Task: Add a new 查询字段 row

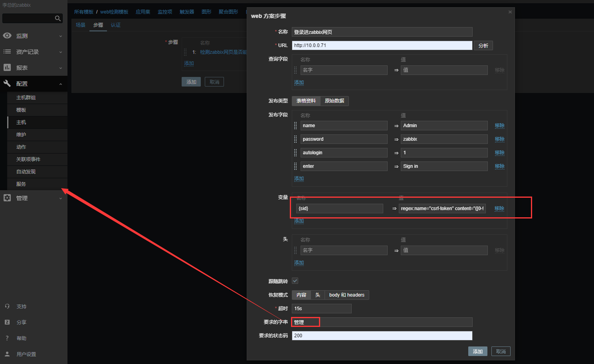Action: tap(299, 83)
